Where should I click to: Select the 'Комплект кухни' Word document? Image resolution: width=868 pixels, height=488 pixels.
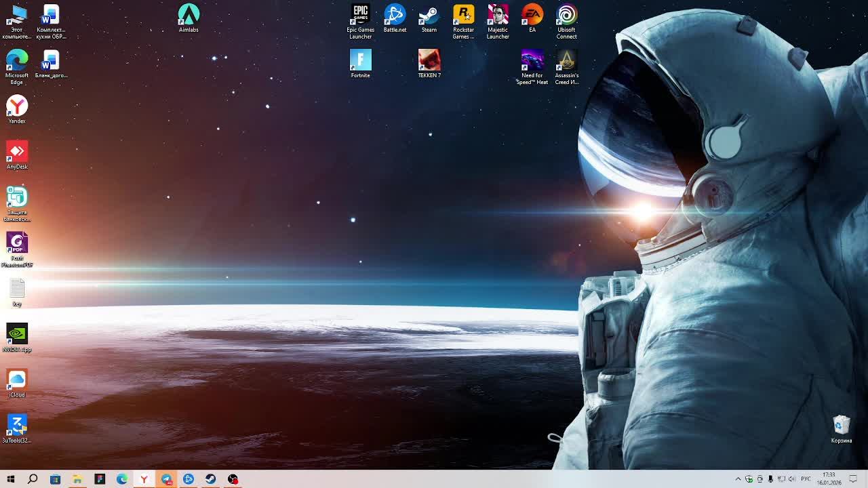51,22
